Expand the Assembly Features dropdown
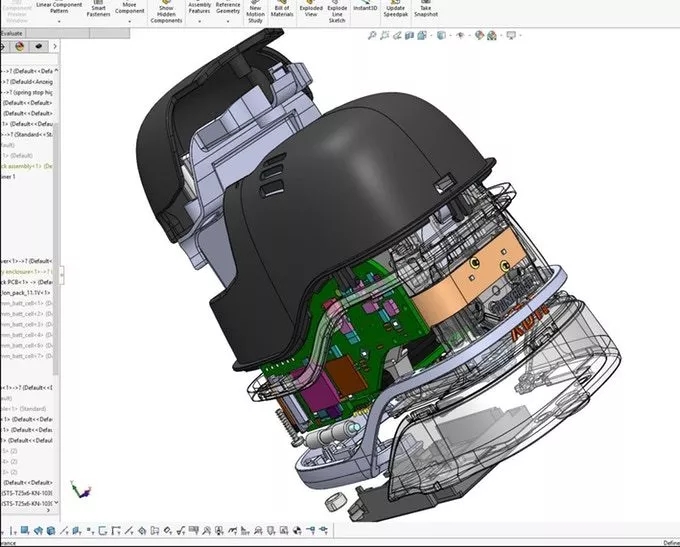 coord(200,22)
